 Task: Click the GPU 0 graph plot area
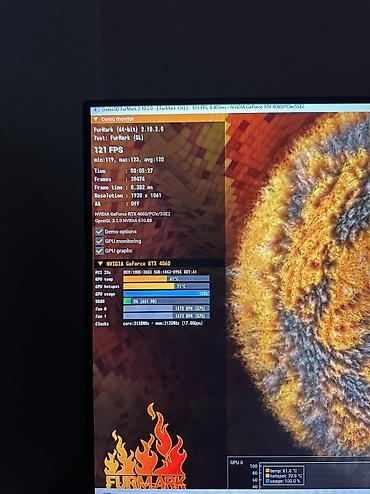pyautogui.click(x=315, y=476)
